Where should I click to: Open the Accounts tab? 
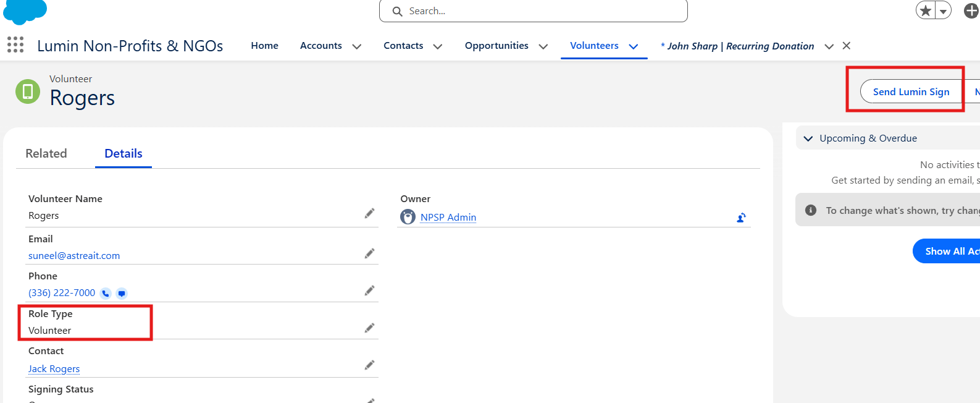[320, 46]
